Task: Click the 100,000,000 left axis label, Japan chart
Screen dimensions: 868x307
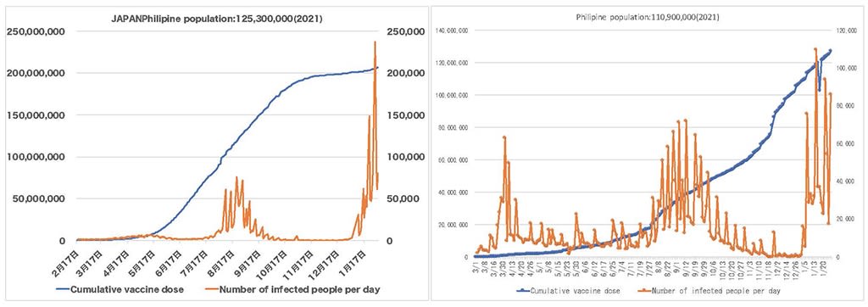Action: click(x=36, y=157)
